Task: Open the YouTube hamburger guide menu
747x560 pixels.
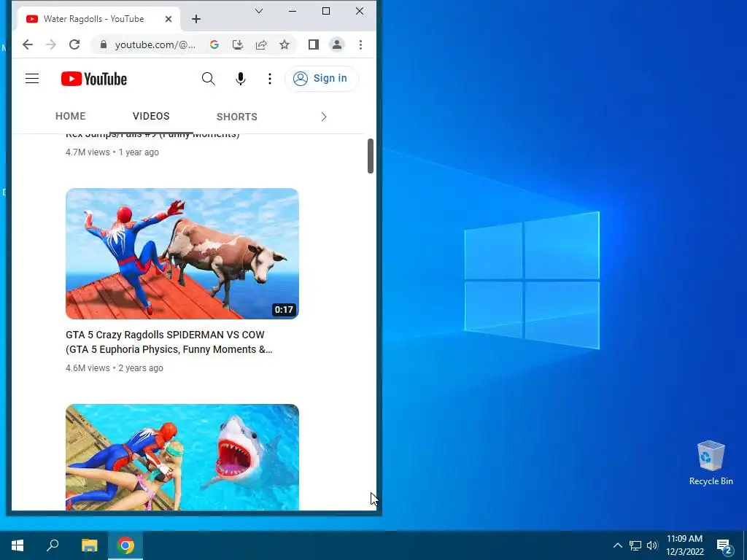Action: pyautogui.click(x=32, y=79)
